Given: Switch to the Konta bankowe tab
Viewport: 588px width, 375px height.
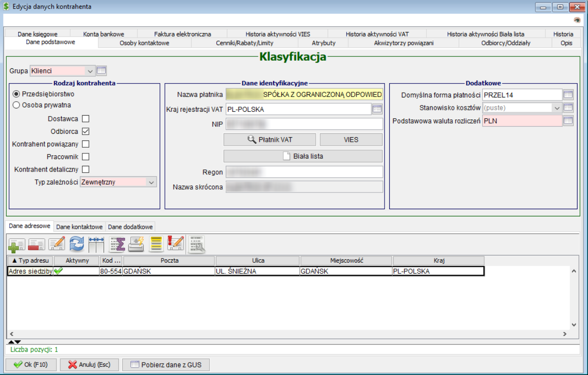Looking at the screenshot, I should point(103,34).
